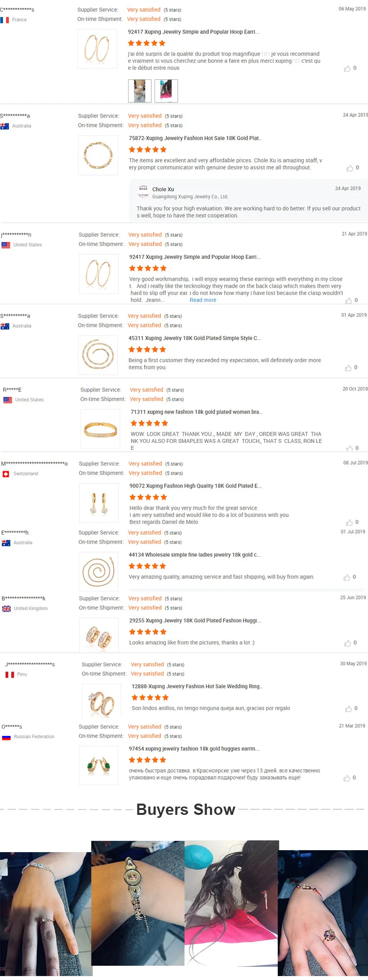Open second photo attached to the French review
This screenshot has width=368, height=980.
pos(166,91)
